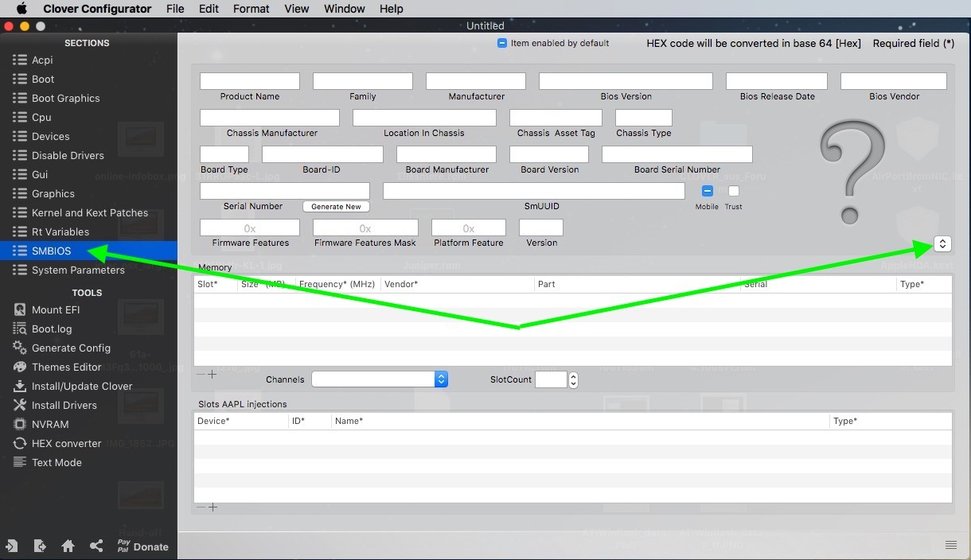Click the import configuration icon
Viewport: 971px width, 560px height.
pyautogui.click(x=12, y=546)
